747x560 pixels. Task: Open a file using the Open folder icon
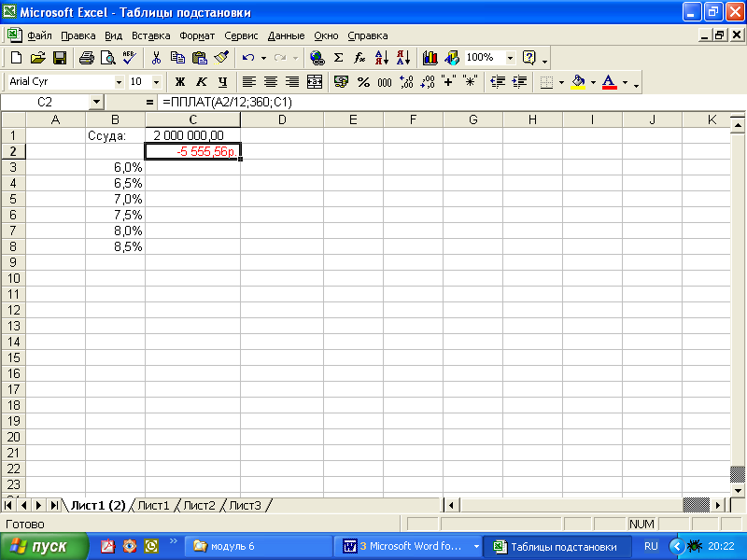[38, 58]
